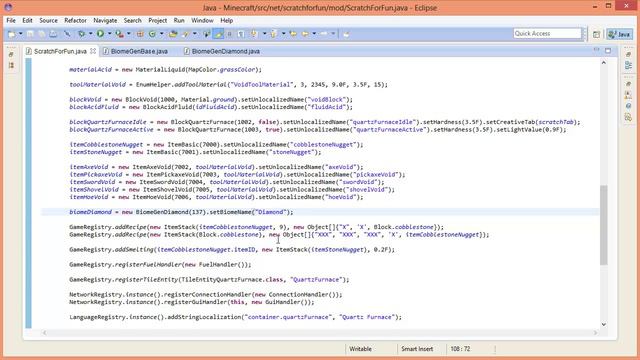Close the ScratchForFun.java tab
Image resolution: width=640 pixels, height=360 pixels.
tap(93, 51)
